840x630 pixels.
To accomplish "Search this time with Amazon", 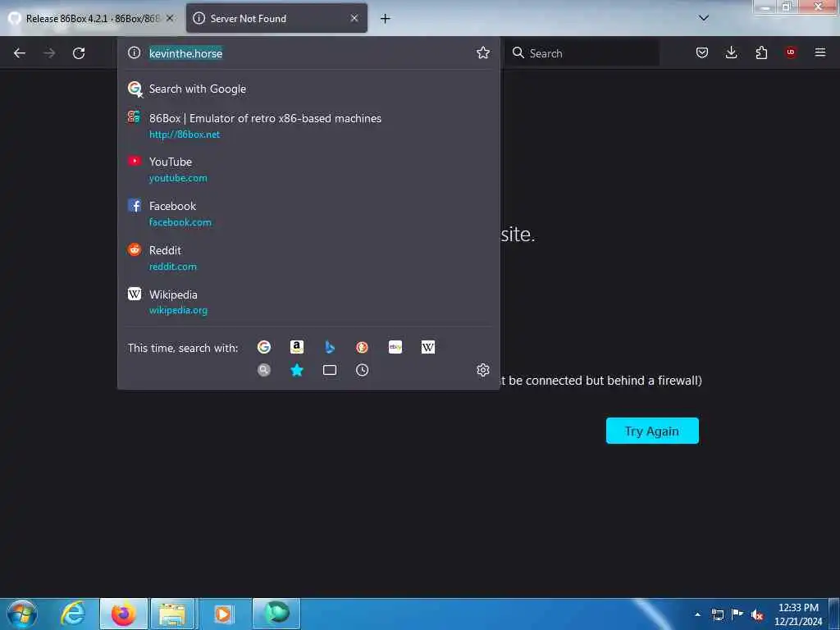I will coord(297,347).
